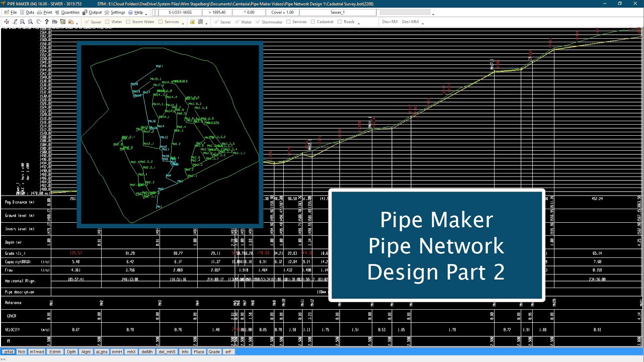644x362 pixels.
Task: Click the Place command button
Action: coord(199,352)
